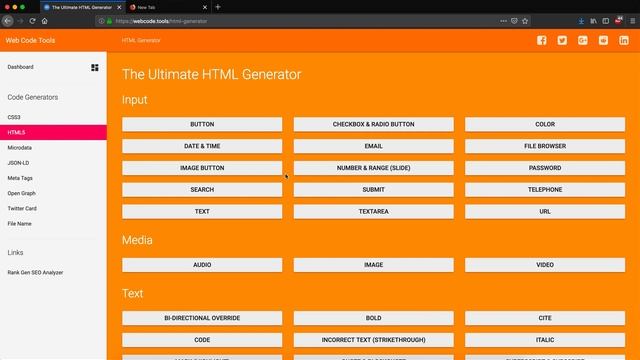Go back with the browser back arrow

8,21
